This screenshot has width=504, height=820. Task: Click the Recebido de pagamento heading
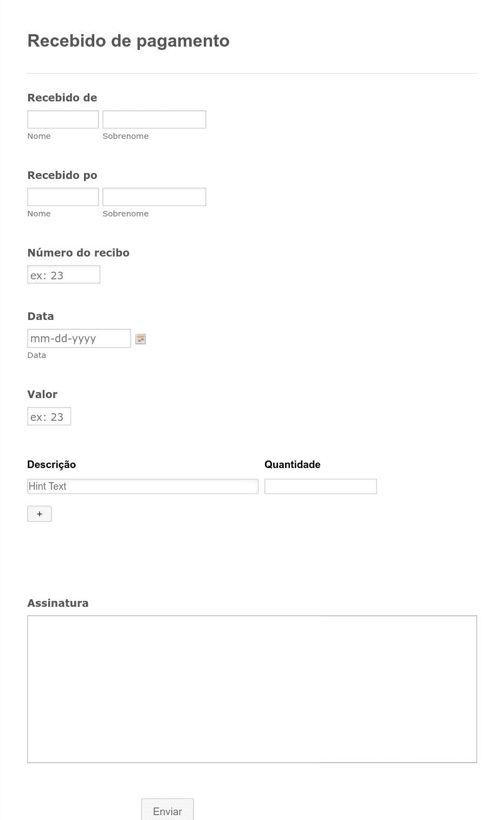[x=128, y=41]
